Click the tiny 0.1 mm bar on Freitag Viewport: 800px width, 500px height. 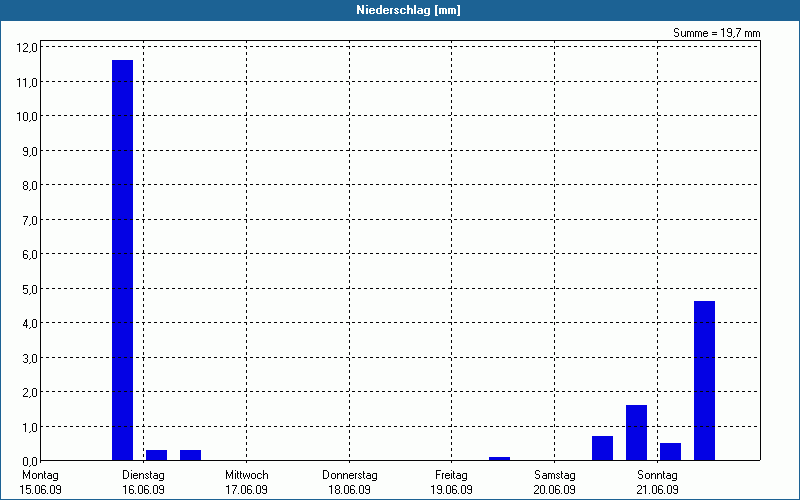point(499,459)
